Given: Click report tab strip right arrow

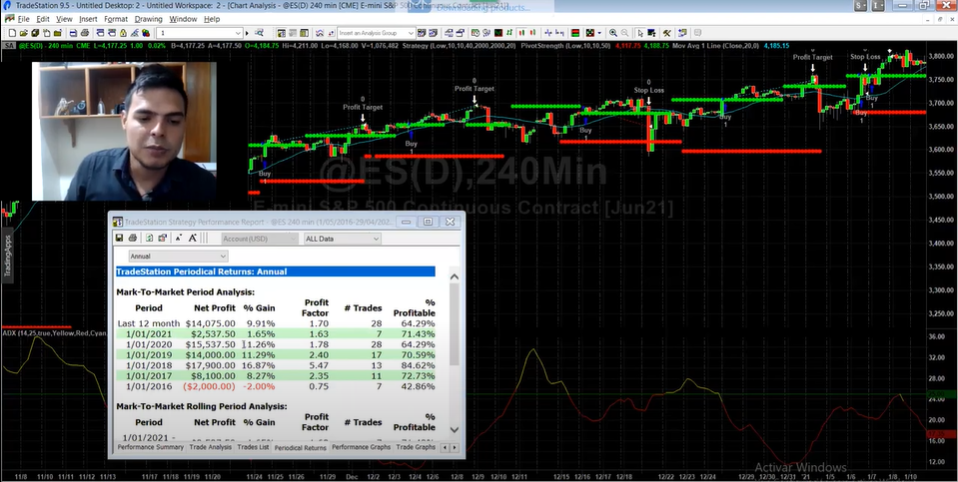Looking at the screenshot, I should 454,448.
